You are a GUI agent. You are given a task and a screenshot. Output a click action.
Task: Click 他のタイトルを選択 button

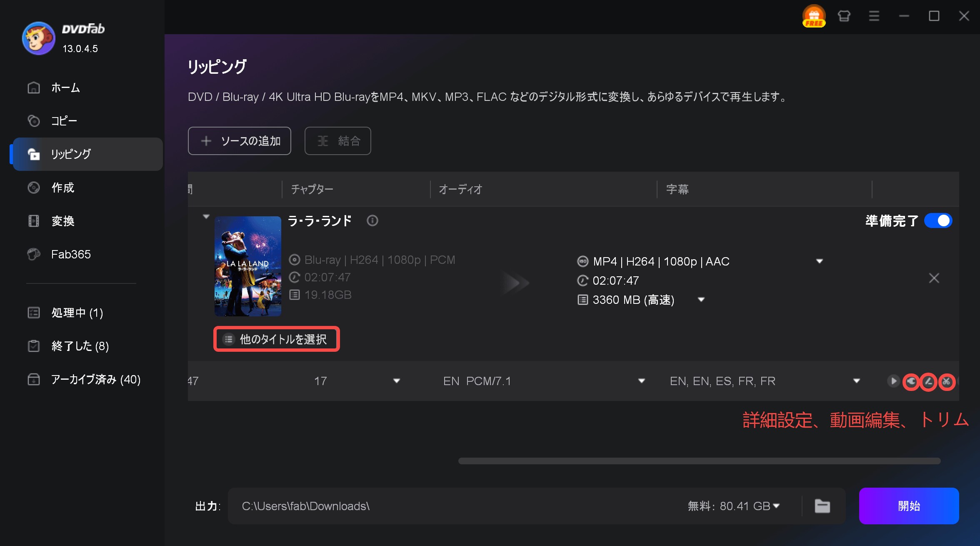277,339
